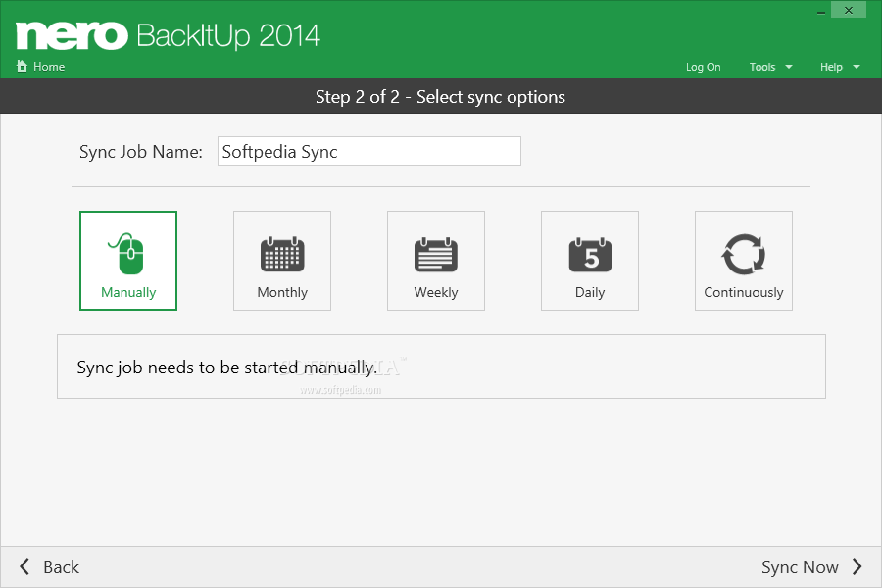Click the nero BackItUp 2014 logo
The width and height of the screenshot is (882, 588).
[x=169, y=35]
